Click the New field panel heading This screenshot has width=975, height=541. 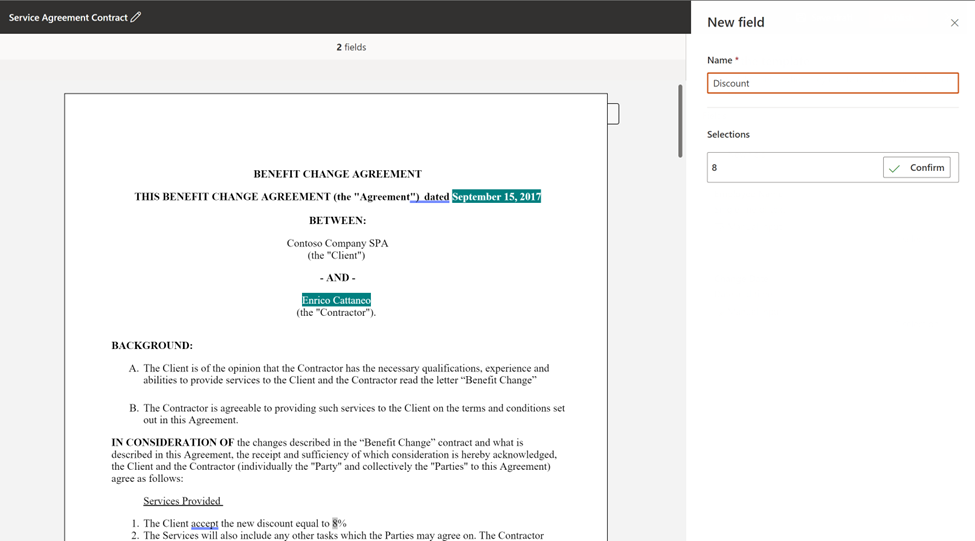(735, 23)
